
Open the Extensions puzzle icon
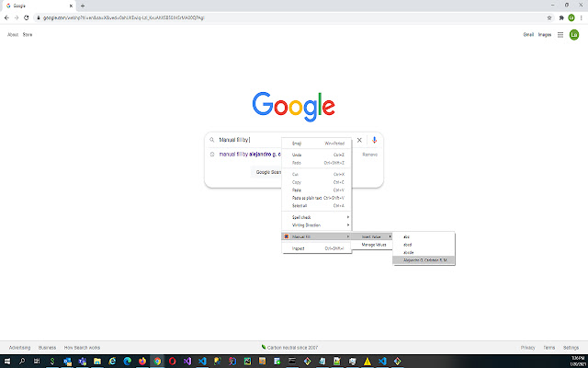point(561,17)
